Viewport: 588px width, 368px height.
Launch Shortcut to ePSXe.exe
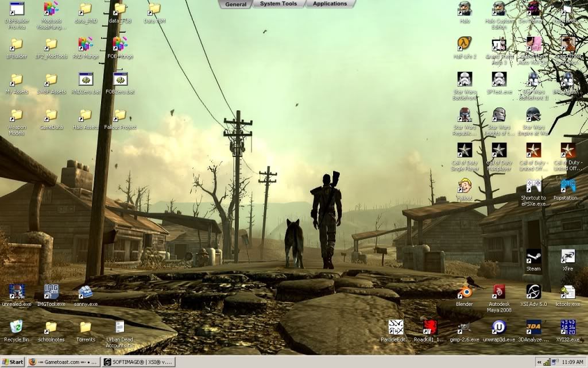click(533, 192)
